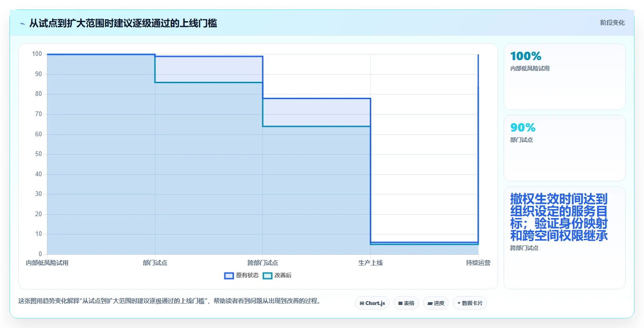Click the 生产上线 x-axis label
The height and width of the screenshot is (328, 644).
pyautogui.click(x=370, y=263)
